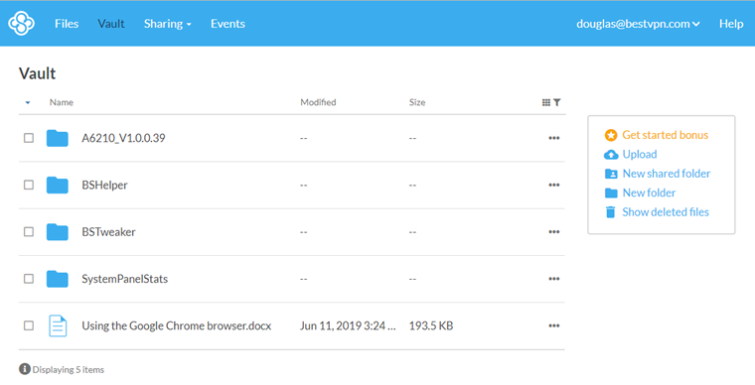The height and width of the screenshot is (385, 755).
Task: Click the Upload cloud icon
Action: (611, 154)
